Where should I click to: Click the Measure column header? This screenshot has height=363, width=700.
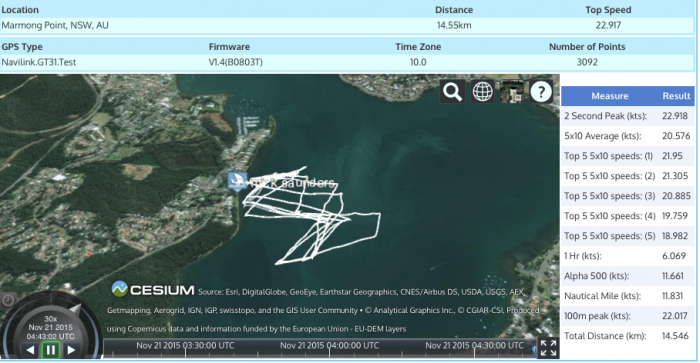point(609,96)
